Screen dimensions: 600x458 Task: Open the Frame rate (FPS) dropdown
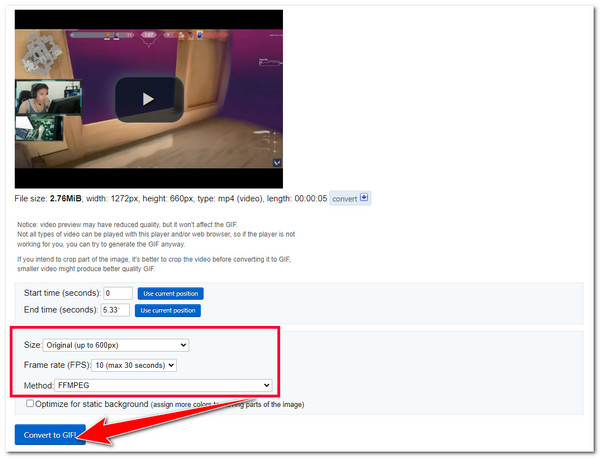click(134, 365)
